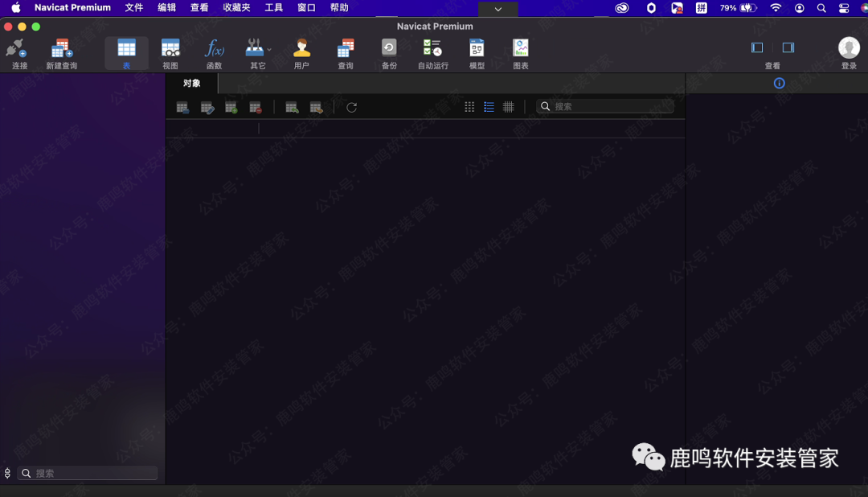
Task: Click the 登录 (Sign in) avatar button
Action: pos(849,49)
